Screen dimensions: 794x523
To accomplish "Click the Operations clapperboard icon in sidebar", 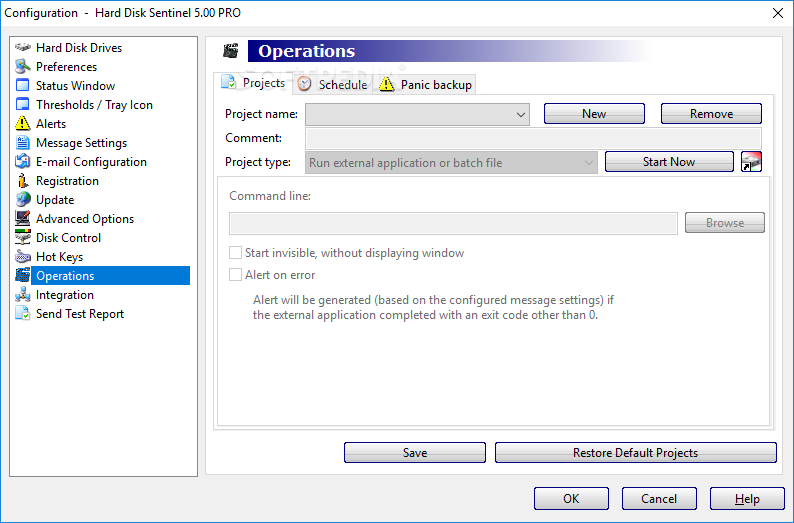I will (23, 275).
